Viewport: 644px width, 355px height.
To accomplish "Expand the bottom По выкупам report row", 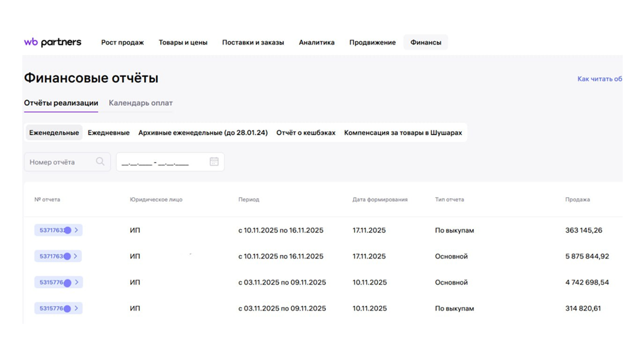I will tap(77, 308).
